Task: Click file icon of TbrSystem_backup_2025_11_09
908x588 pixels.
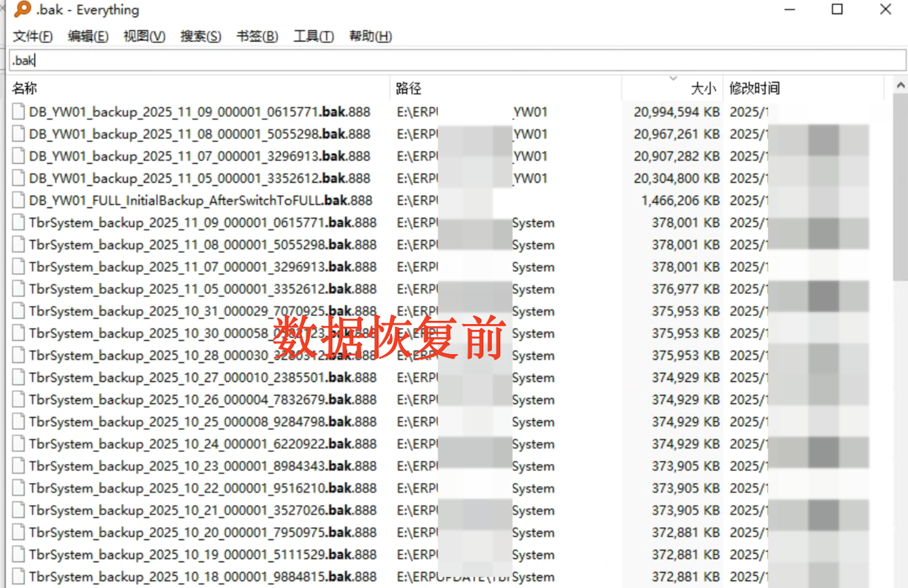Action: click(x=18, y=223)
